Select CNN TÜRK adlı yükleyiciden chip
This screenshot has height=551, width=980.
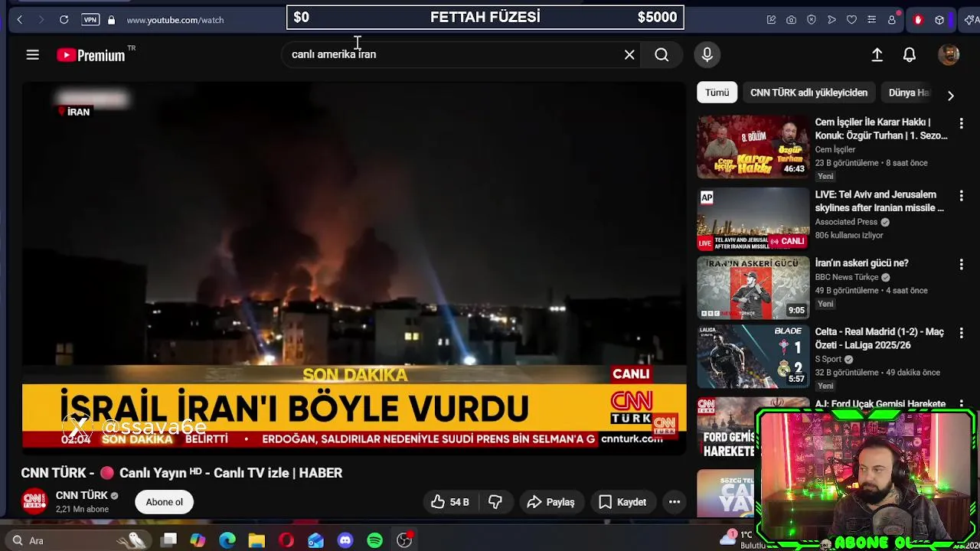click(x=808, y=93)
